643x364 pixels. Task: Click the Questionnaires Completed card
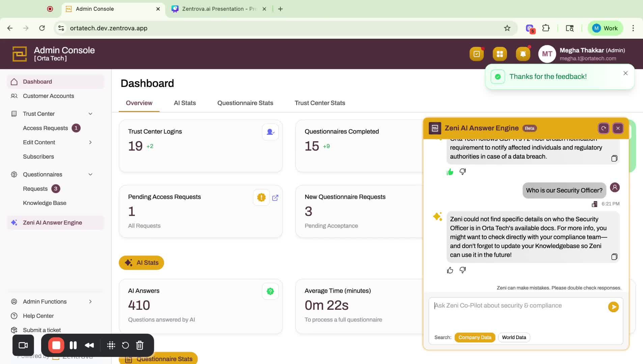(359, 146)
